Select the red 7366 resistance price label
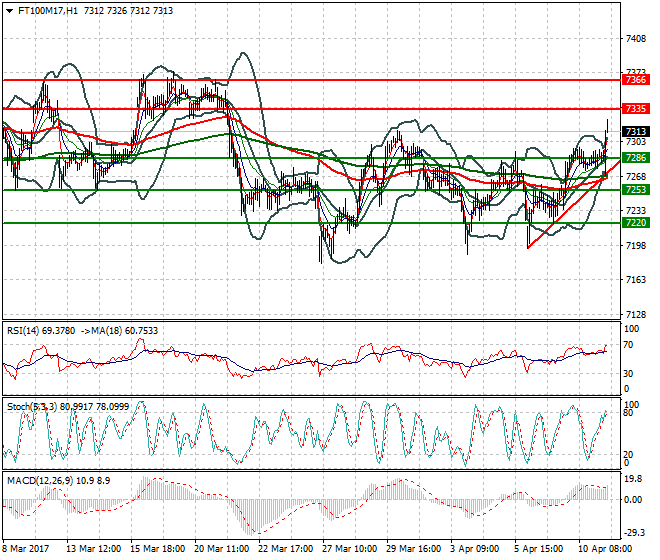 636,80
